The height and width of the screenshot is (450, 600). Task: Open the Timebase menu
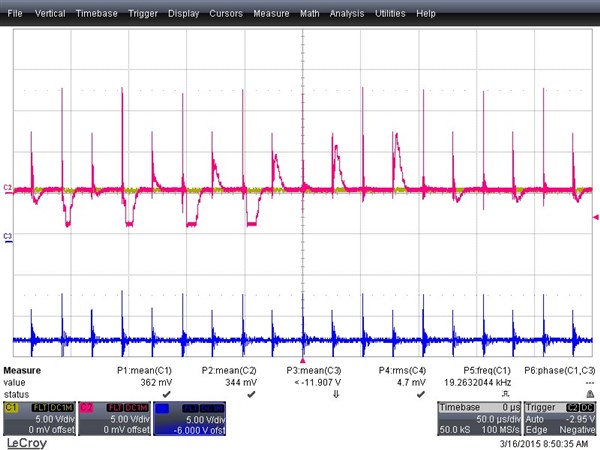click(97, 13)
